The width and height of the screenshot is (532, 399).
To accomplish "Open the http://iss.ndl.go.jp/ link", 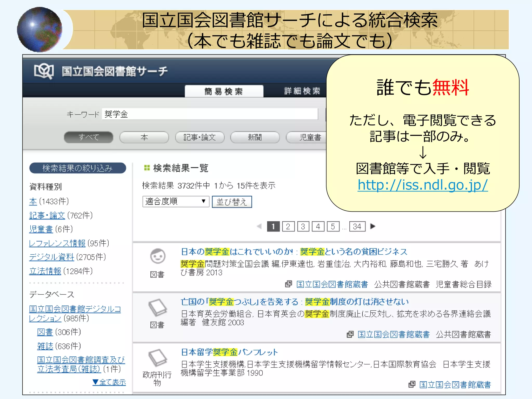I will pos(423,185).
